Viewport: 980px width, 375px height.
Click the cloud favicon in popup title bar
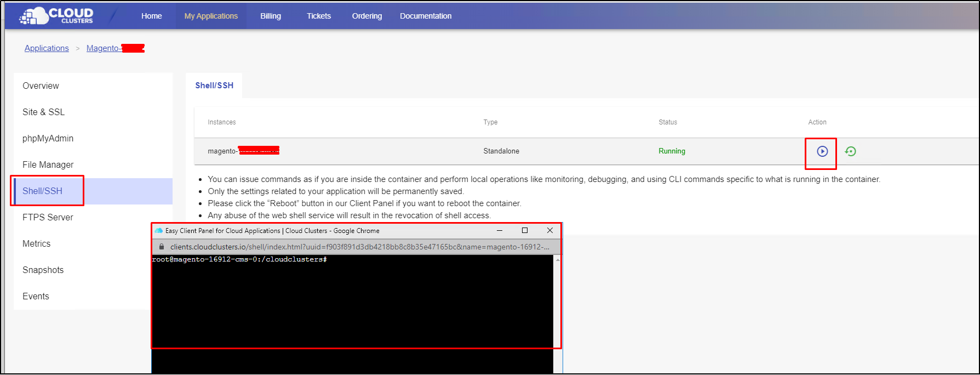[x=159, y=231]
